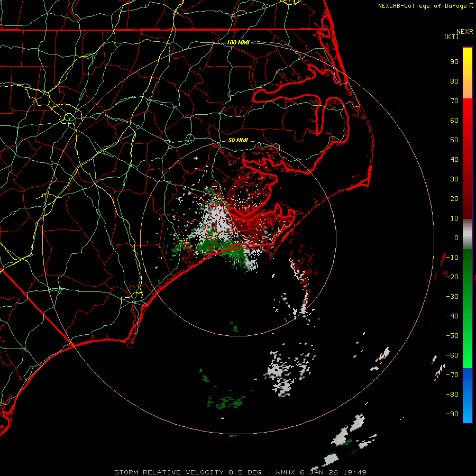Click the NEXR label above the color scale
Screen dimensions: 476x476
click(x=465, y=32)
